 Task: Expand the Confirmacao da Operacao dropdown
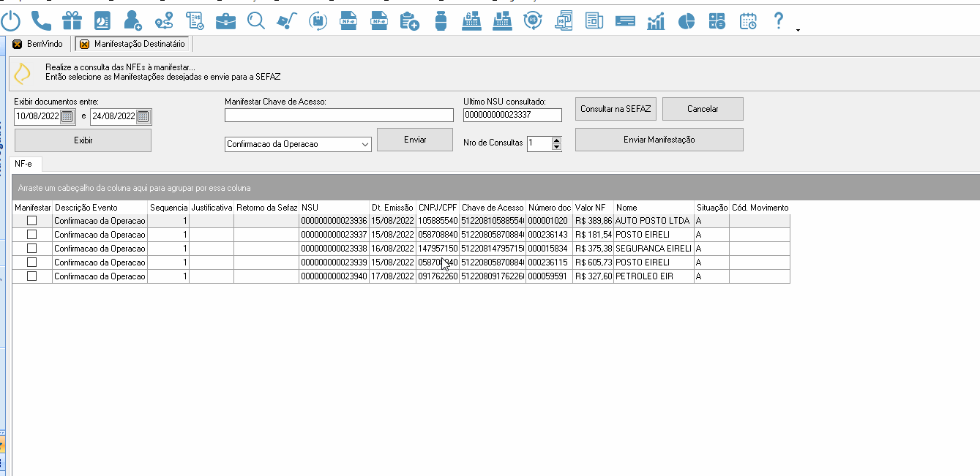(366, 145)
